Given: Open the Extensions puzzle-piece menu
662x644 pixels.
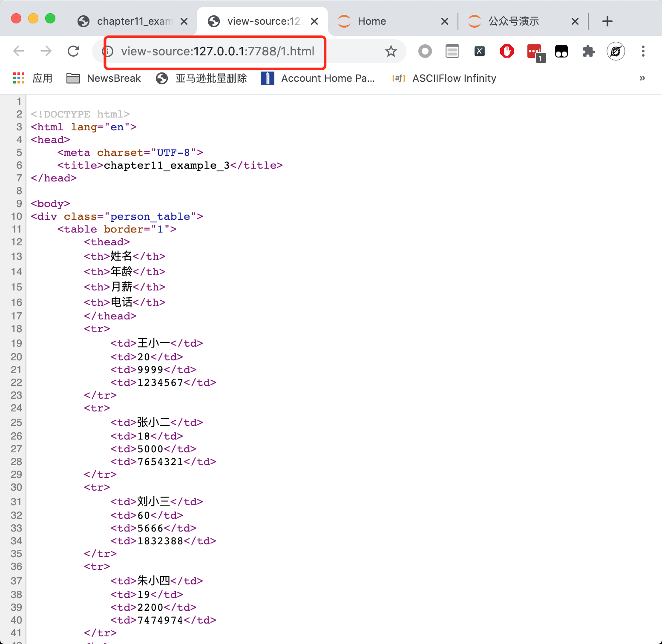Looking at the screenshot, I should click(x=588, y=52).
